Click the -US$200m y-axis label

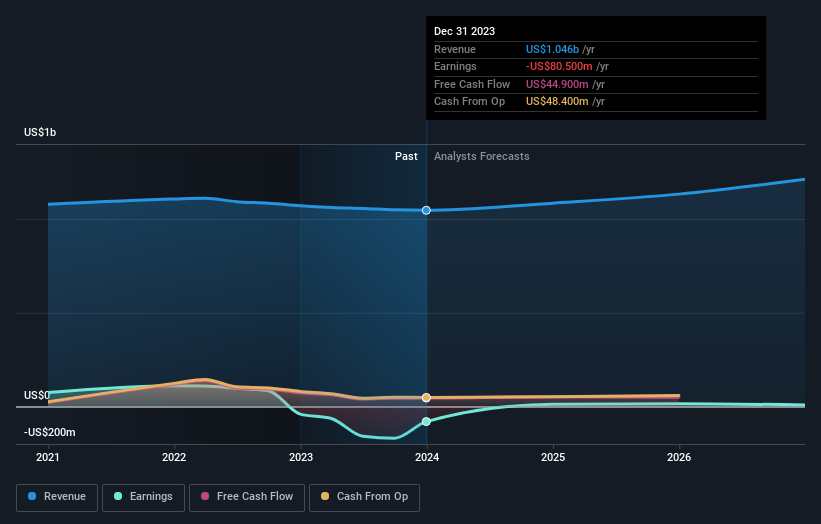pos(50,432)
